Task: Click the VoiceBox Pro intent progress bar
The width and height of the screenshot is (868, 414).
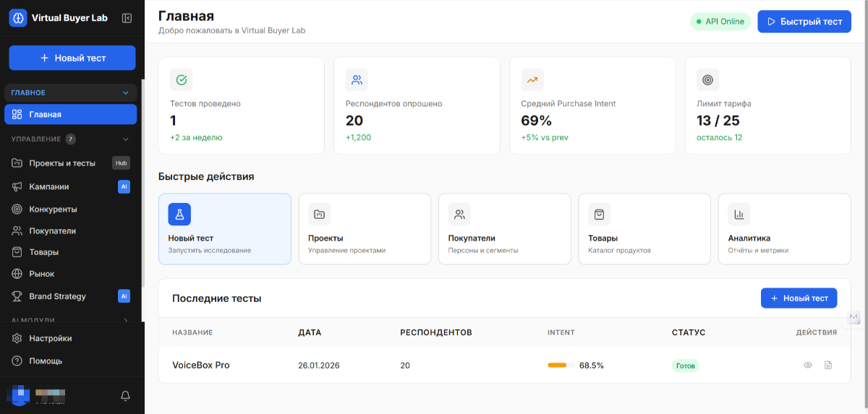Action: tap(561, 366)
